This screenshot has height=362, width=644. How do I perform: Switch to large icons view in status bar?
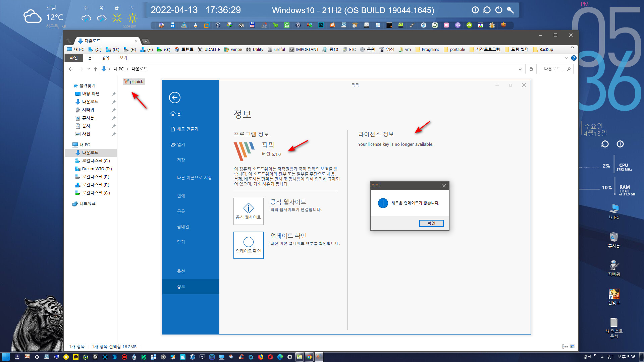573,347
